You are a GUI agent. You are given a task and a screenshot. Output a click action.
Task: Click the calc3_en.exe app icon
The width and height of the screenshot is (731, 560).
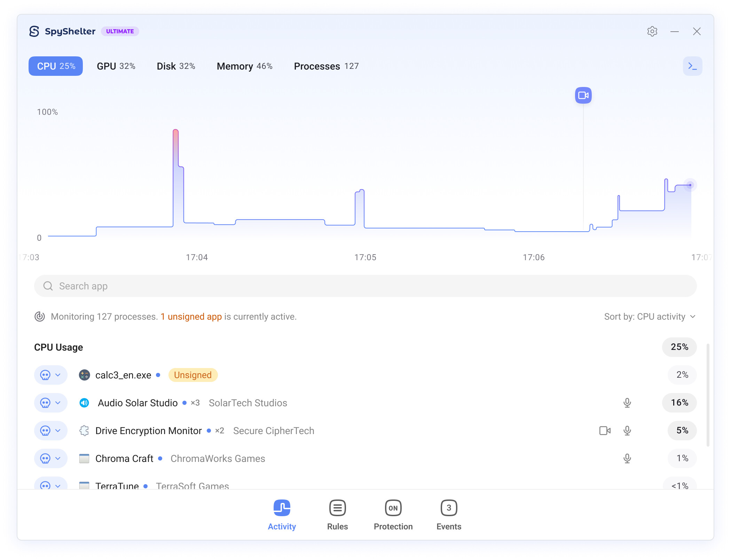click(x=84, y=375)
